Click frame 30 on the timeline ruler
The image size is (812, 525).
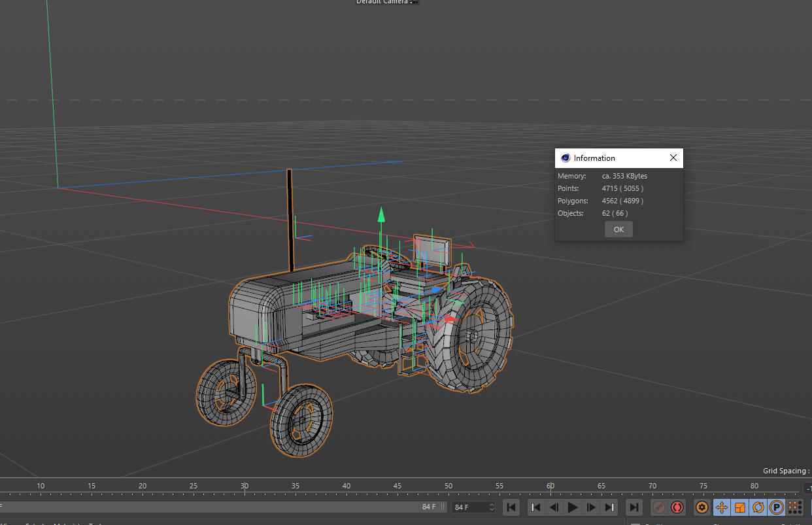tap(244, 486)
